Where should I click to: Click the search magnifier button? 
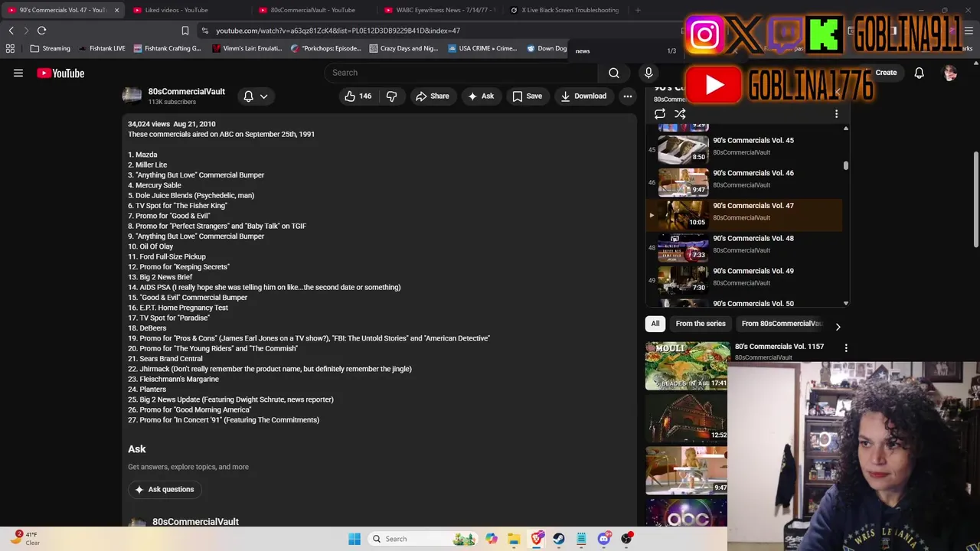click(x=614, y=73)
